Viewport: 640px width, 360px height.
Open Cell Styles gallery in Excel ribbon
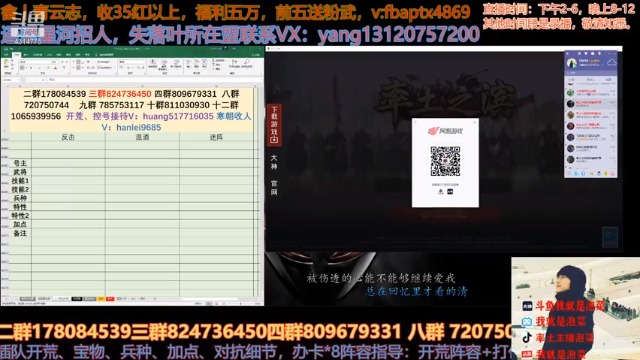(176, 63)
